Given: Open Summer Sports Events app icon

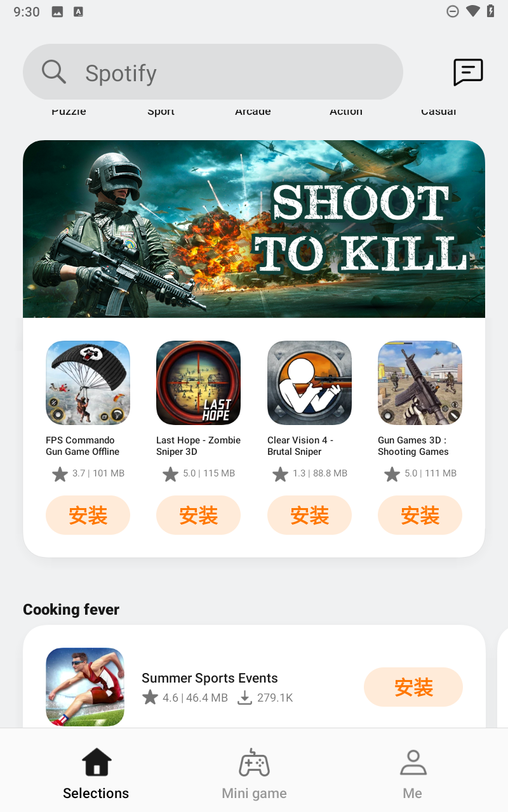Looking at the screenshot, I should click(85, 687).
